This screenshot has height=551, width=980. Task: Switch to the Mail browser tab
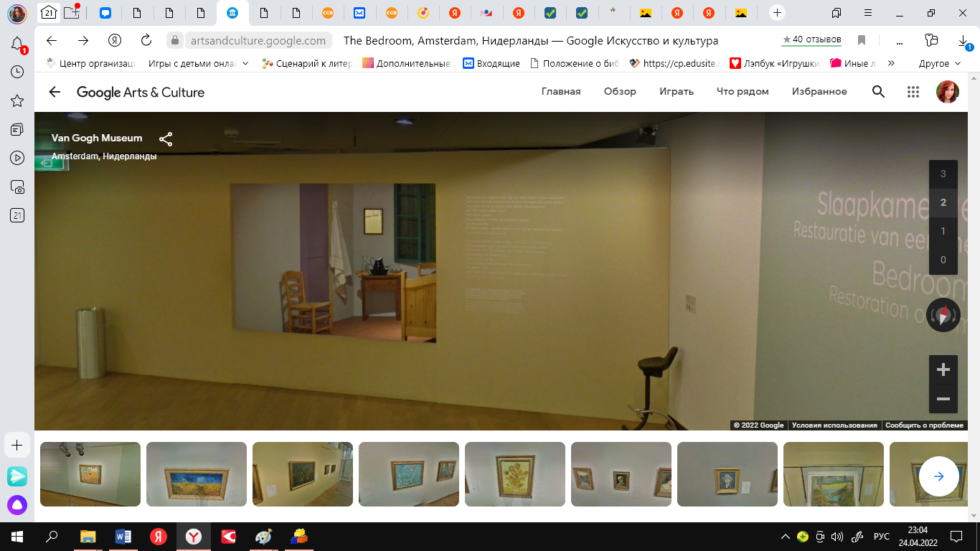[x=359, y=13]
